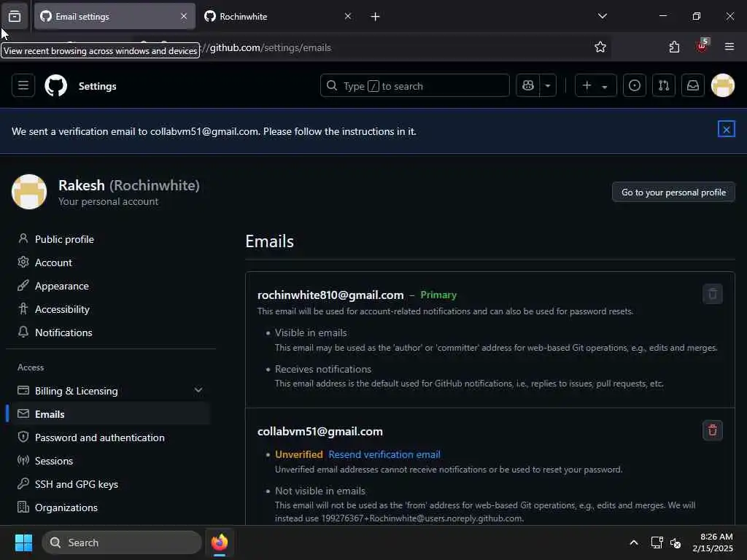The image size is (747, 560).
Task: Click the muted volume tray icon
Action: [676, 542]
